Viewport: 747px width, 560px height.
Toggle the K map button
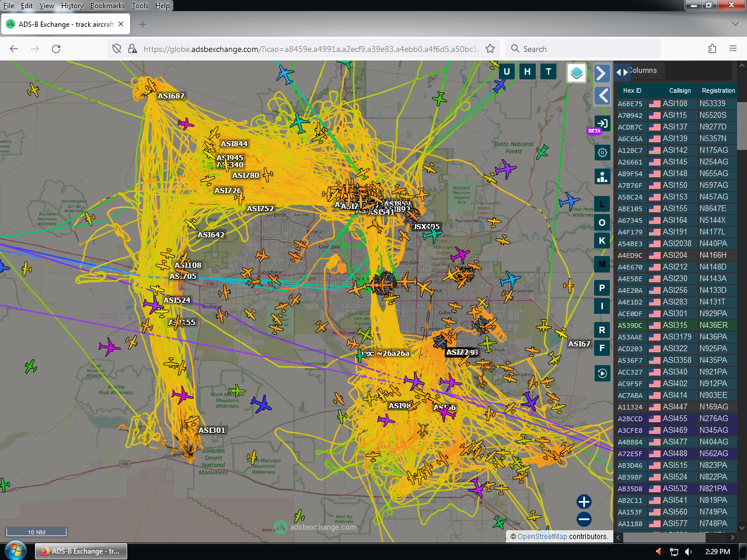pos(602,241)
